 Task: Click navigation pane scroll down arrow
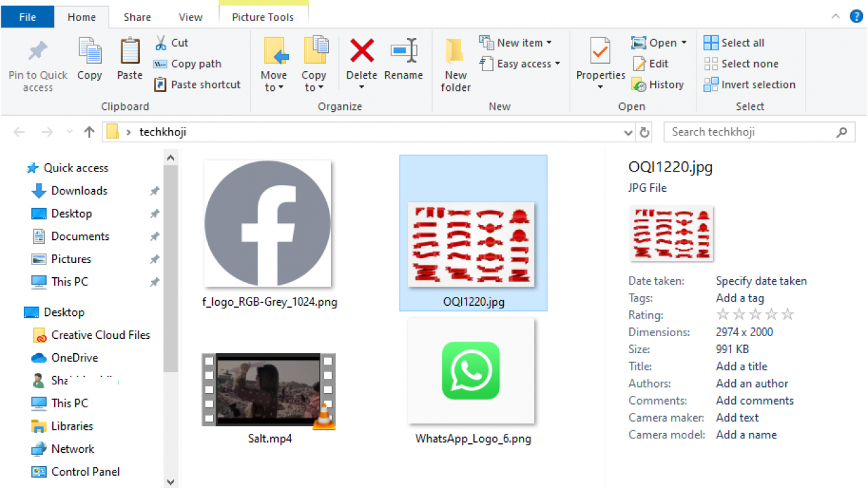(x=170, y=482)
